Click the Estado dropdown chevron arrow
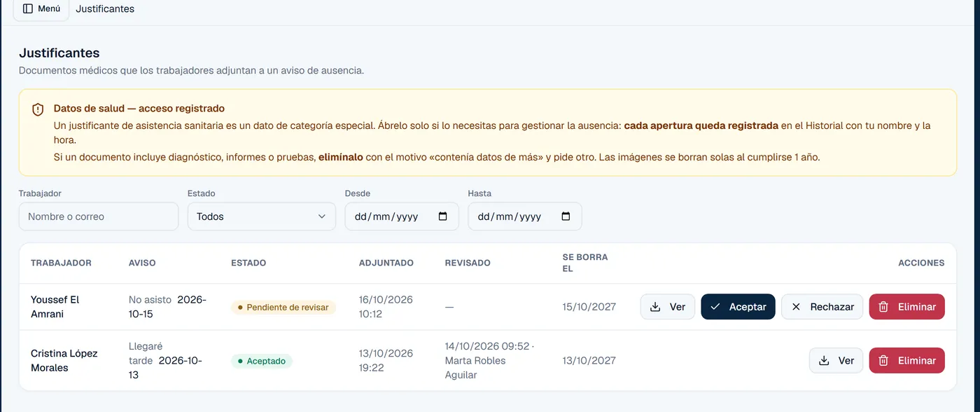The image size is (980, 412). click(x=322, y=217)
